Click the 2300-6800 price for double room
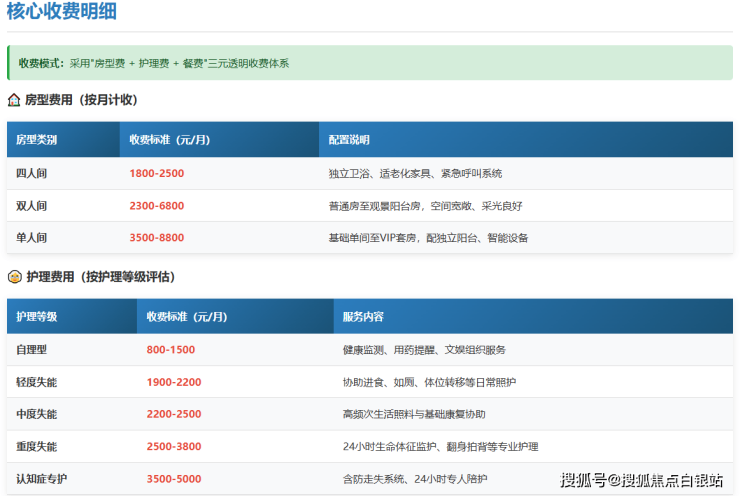The image size is (740, 496). point(157,206)
